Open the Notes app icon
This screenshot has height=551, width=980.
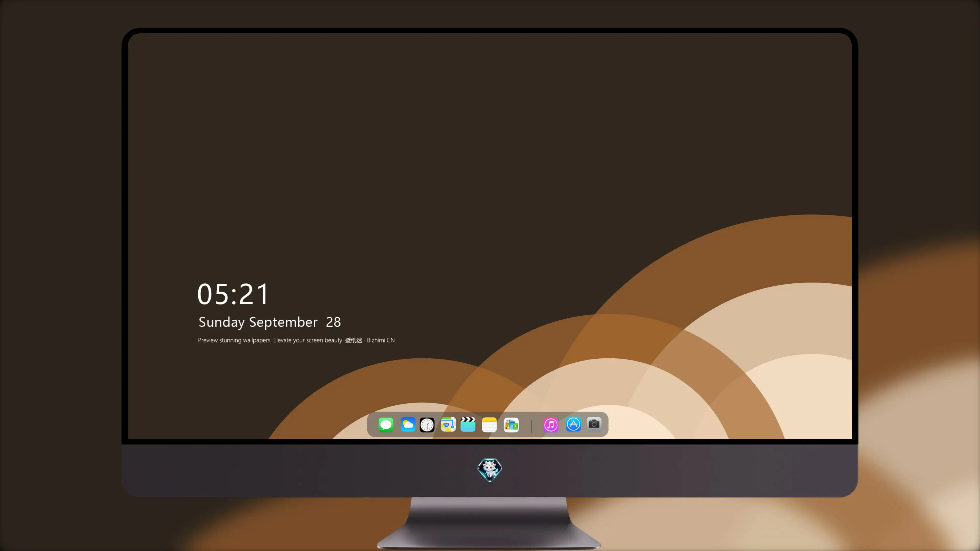[x=489, y=425]
